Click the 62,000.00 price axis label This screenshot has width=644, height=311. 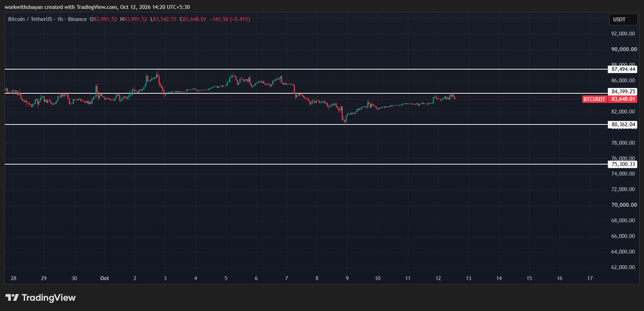(x=623, y=267)
